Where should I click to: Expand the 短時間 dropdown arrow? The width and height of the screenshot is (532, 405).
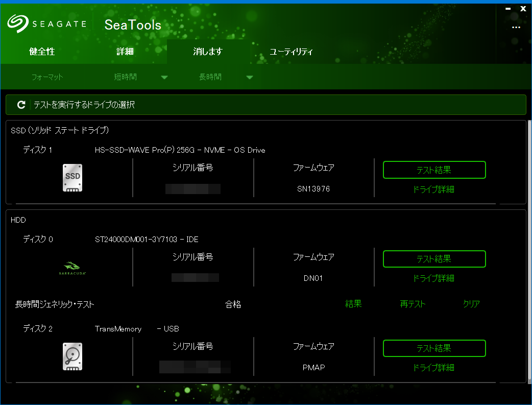coord(164,78)
